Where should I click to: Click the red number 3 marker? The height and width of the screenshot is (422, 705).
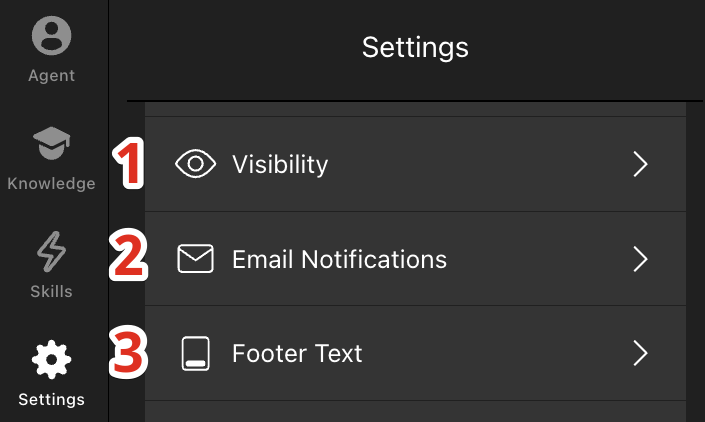(128, 352)
